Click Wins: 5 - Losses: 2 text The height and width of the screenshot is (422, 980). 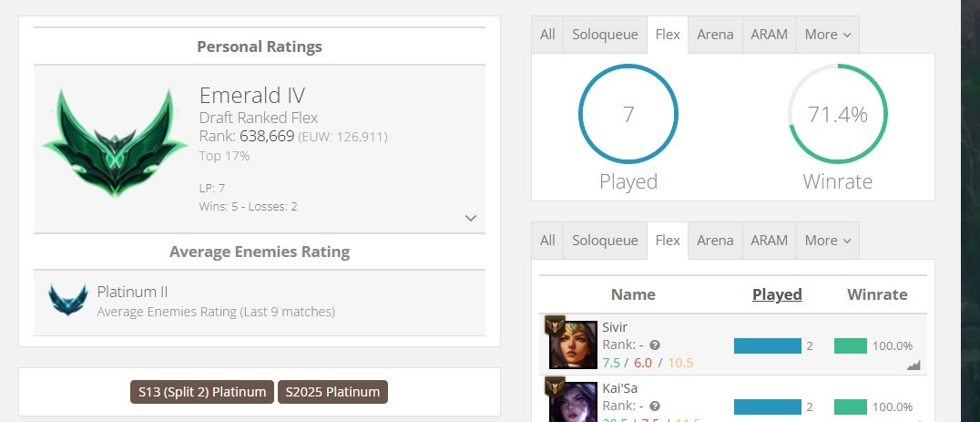pos(248,206)
